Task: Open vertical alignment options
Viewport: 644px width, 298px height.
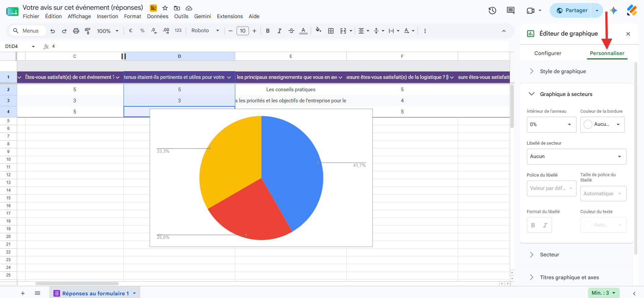Action: coord(379,31)
